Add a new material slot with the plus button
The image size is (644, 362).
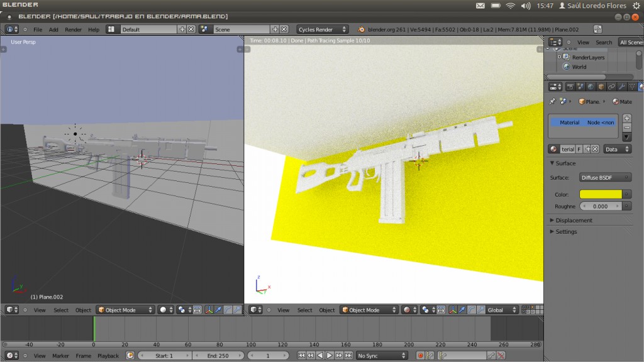(626, 118)
